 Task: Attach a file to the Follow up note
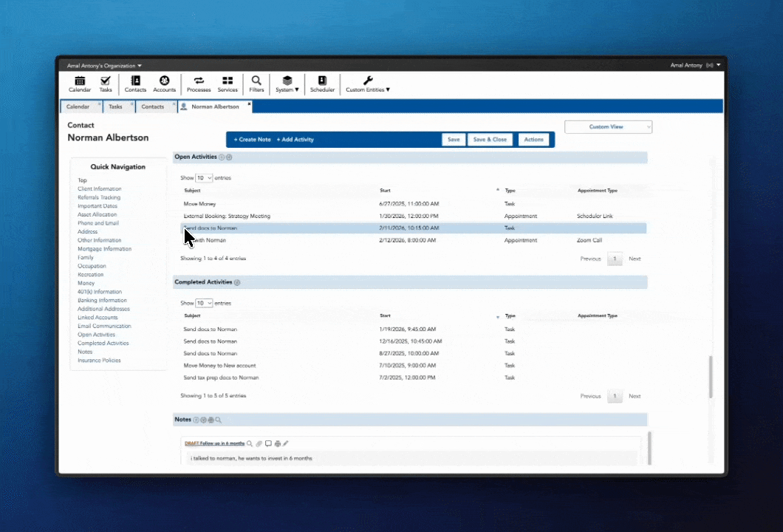coord(259,443)
